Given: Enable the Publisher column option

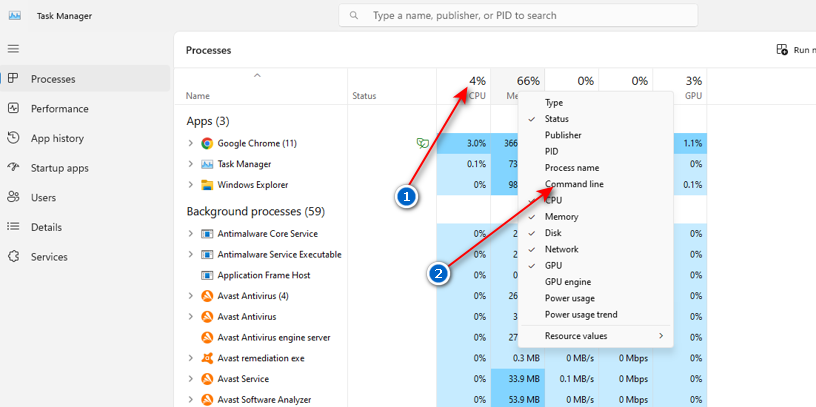Looking at the screenshot, I should click(x=595, y=135).
